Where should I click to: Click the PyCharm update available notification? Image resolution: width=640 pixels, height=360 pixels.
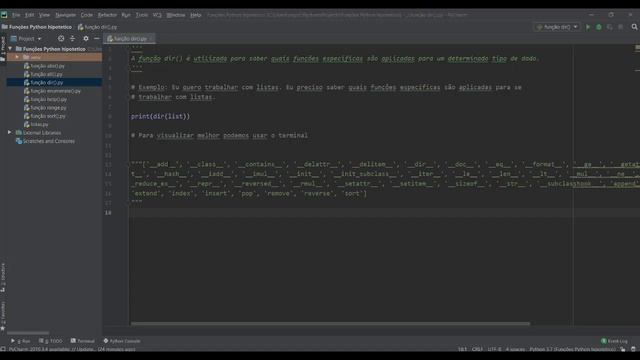pyautogui.click(x=72, y=349)
